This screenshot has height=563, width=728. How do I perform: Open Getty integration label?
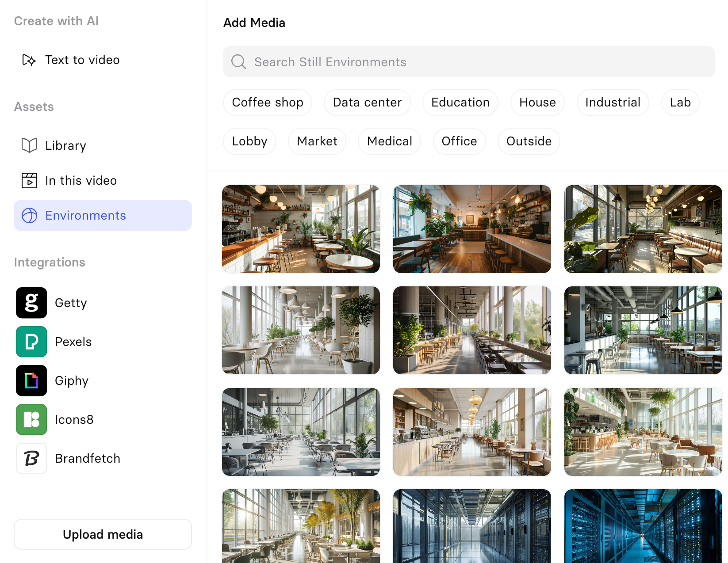pyautogui.click(x=71, y=303)
